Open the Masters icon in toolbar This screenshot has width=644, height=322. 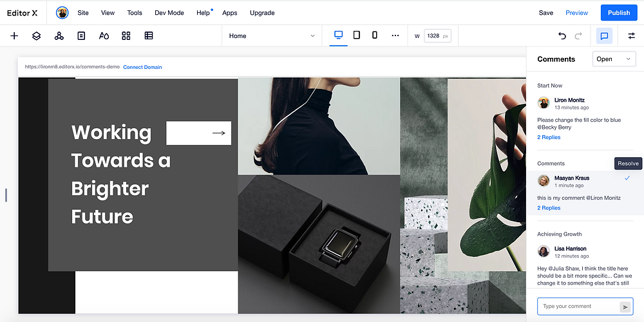coord(59,35)
